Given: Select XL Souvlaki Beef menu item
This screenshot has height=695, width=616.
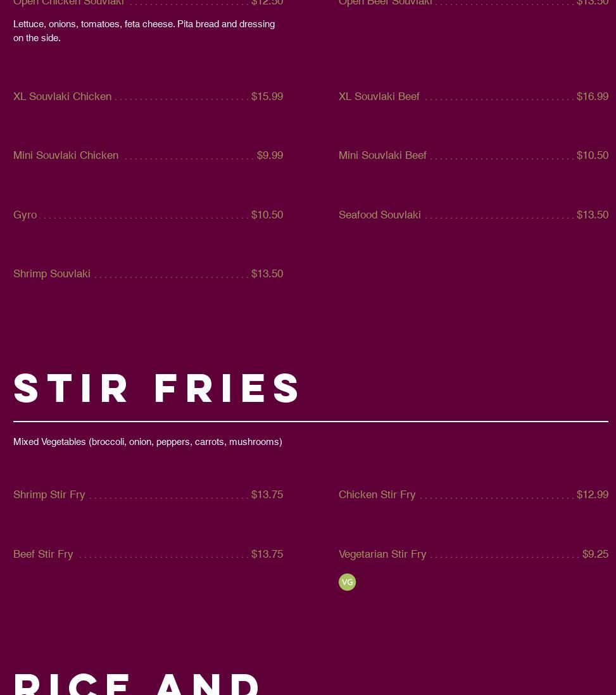Looking at the screenshot, I should click(379, 96).
